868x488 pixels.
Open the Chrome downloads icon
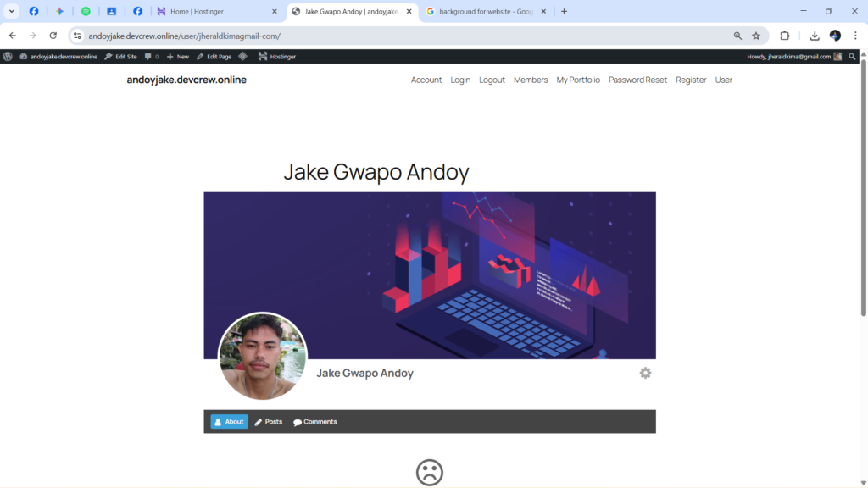(x=815, y=36)
